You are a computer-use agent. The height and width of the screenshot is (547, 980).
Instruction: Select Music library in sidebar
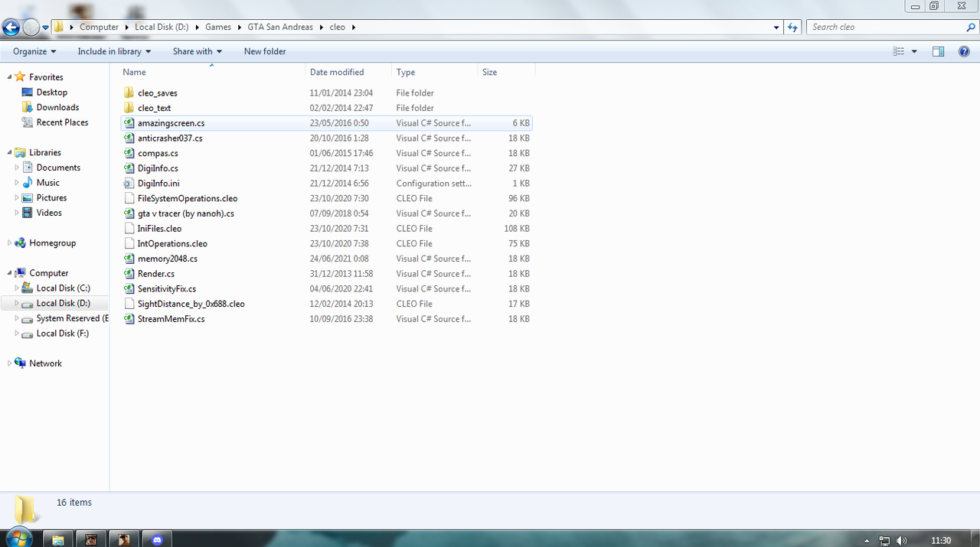pyautogui.click(x=47, y=183)
